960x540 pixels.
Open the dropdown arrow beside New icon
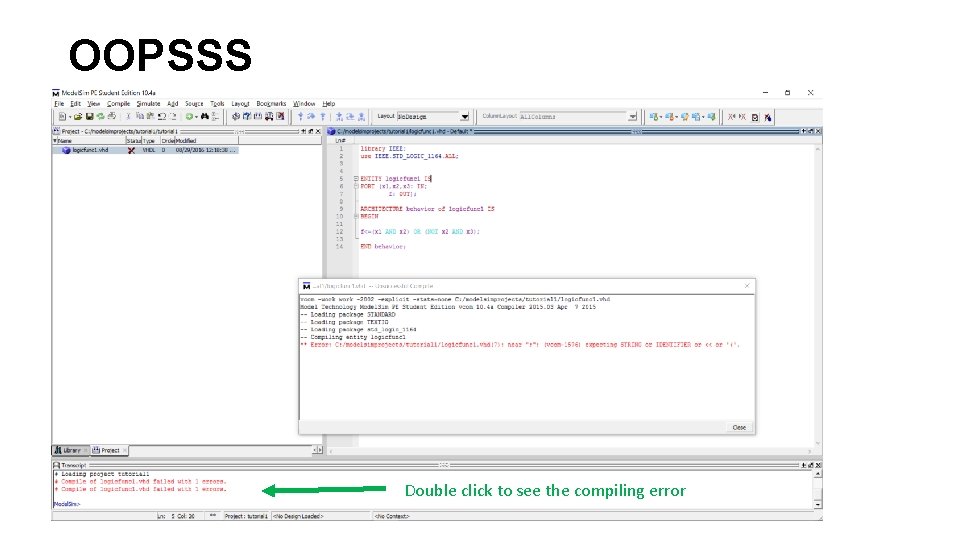coord(70,117)
